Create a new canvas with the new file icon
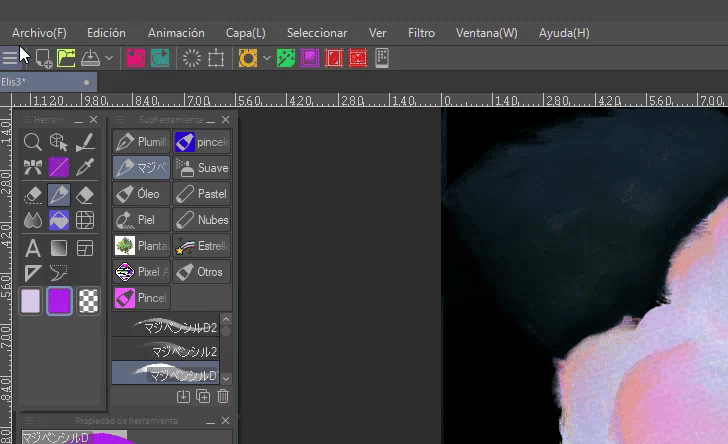The width and height of the screenshot is (728, 444). (x=44, y=59)
